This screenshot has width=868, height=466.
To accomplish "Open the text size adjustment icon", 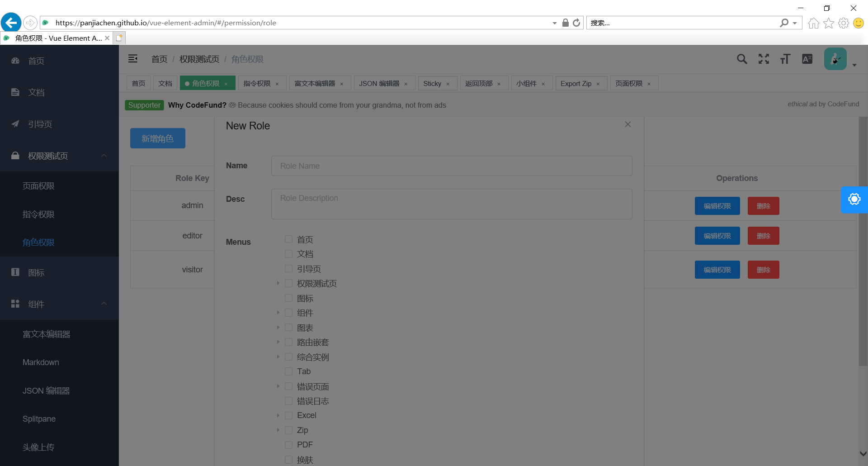I will pos(785,59).
